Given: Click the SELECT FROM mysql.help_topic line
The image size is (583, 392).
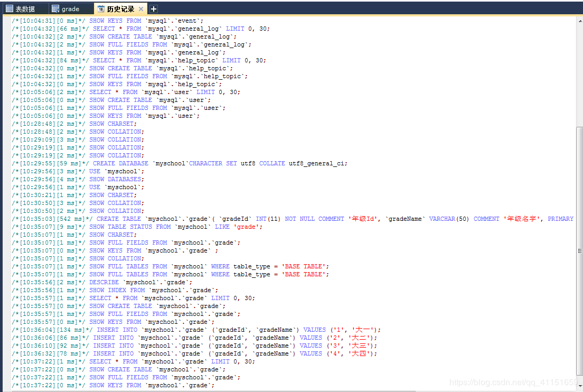Looking at the screenshot, I should [x=139, y=60].
